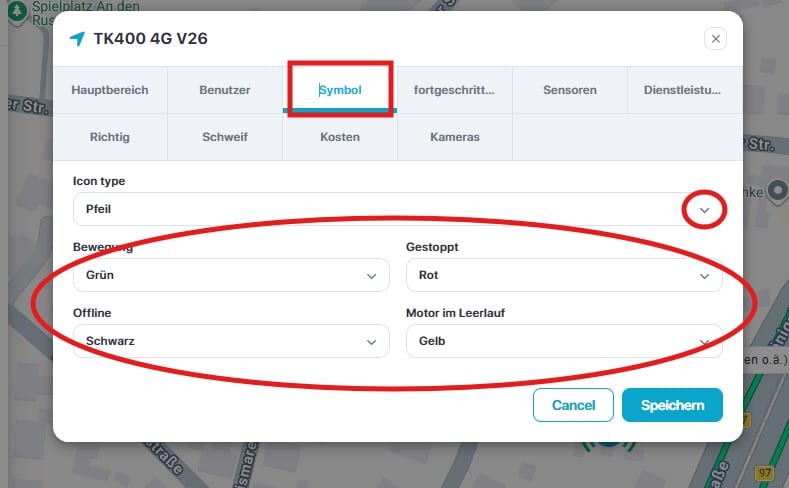
Task: Click the blue navigation arrow icon beside TK400
Action: coord(77,39)
